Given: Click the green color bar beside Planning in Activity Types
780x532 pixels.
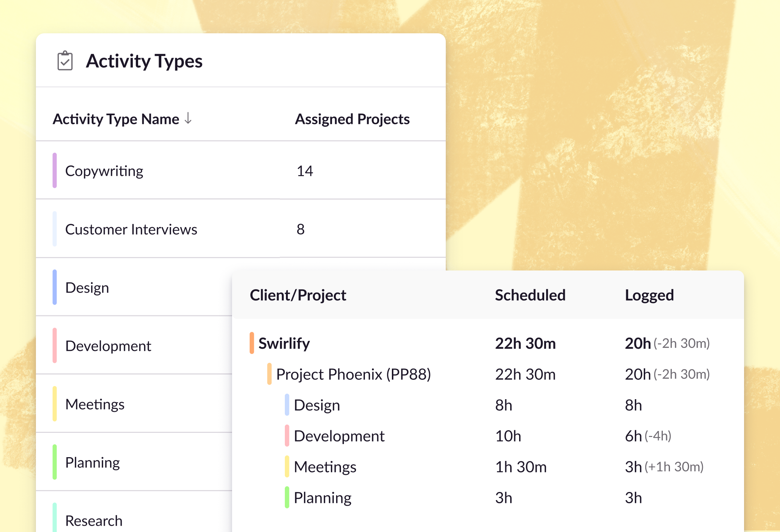Looking at the screenshot, I should tap(55, 462).
